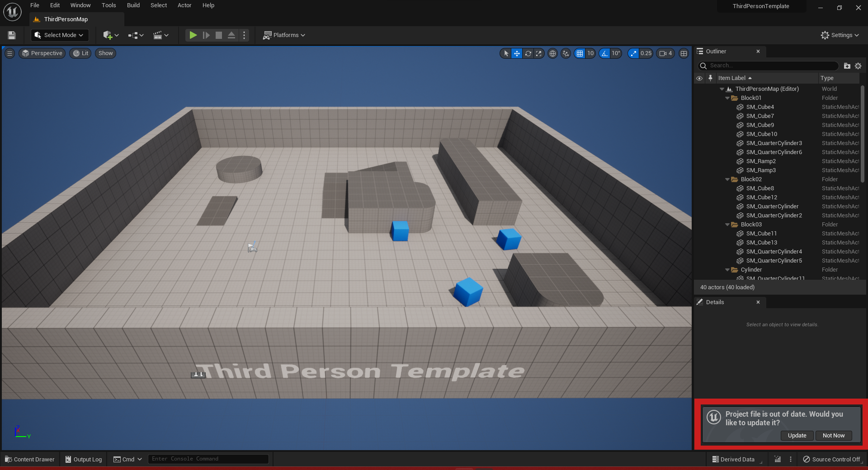
Task: Open the Derived Data menu
Action: [734, 459]
